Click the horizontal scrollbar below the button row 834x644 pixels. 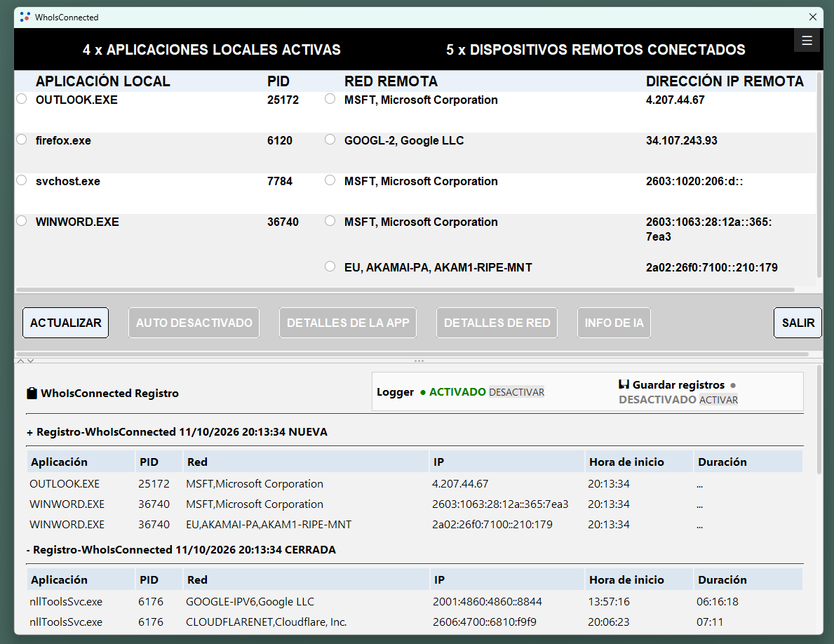(412, 354)
